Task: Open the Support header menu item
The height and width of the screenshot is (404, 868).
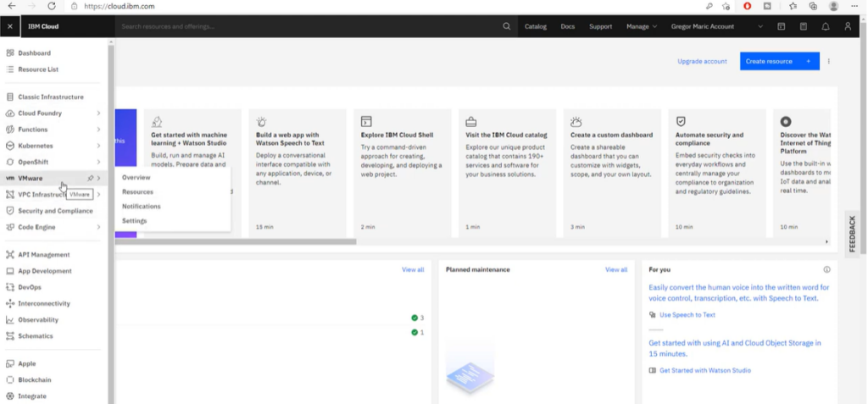Action: 601,26
